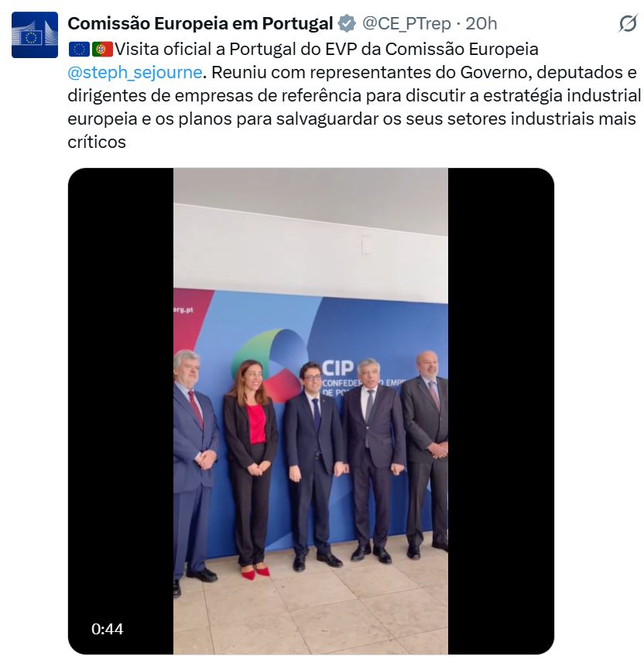The height and width of the screenshot is (663, 644).
Task: Click the black right margin of the video
Action: click(501, 411)
